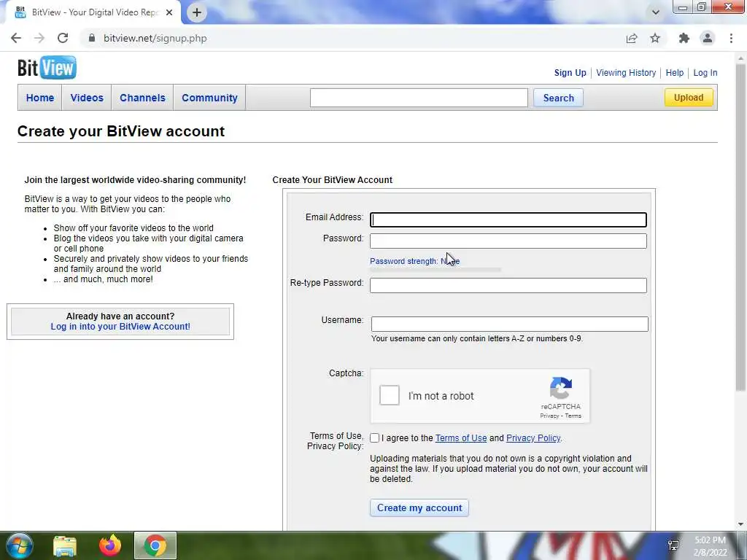The height and width of the screenshot is (560, 747).
Task: Focus the Re-type Password field
Action: pyautogui.click(x=508, y=285)
